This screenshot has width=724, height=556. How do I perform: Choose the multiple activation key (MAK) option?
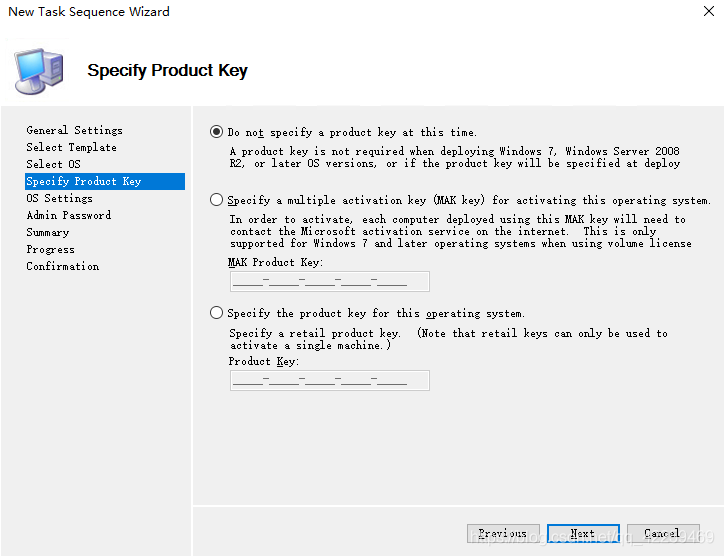click(x=217, y=200)
